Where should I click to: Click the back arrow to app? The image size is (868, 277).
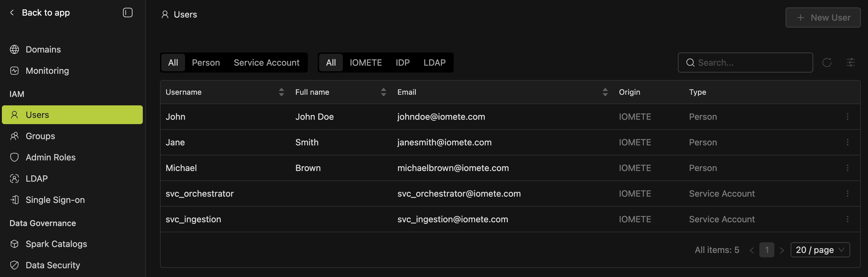(x=12, y=13)
